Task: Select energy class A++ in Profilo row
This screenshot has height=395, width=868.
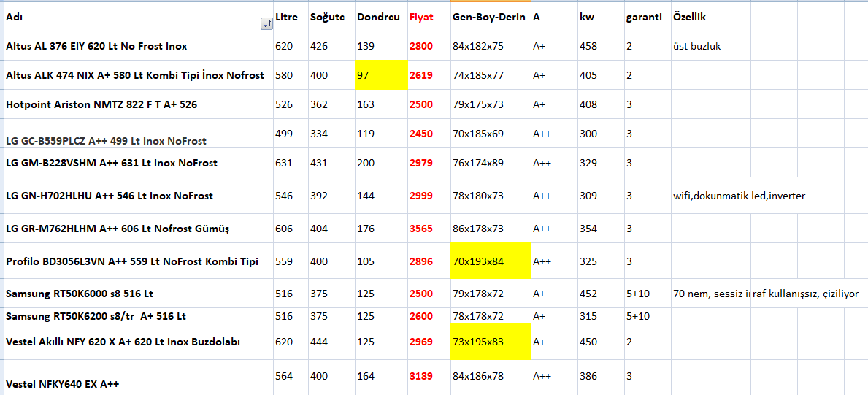Action: click(x=554, y=261)
